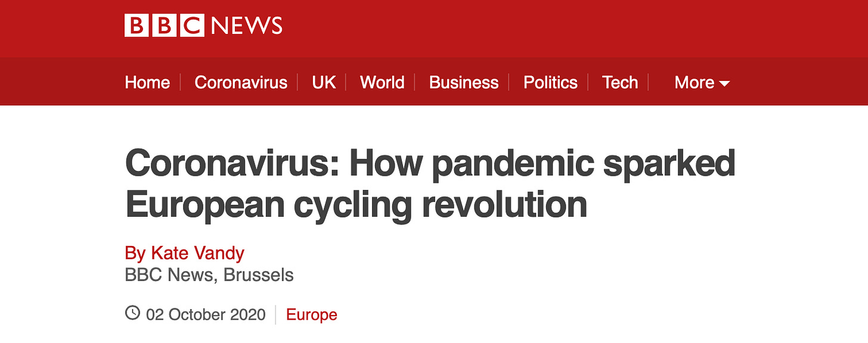Open the Coronavirus navigation tab
Screen dimensions: 868x343
(241, 82)
